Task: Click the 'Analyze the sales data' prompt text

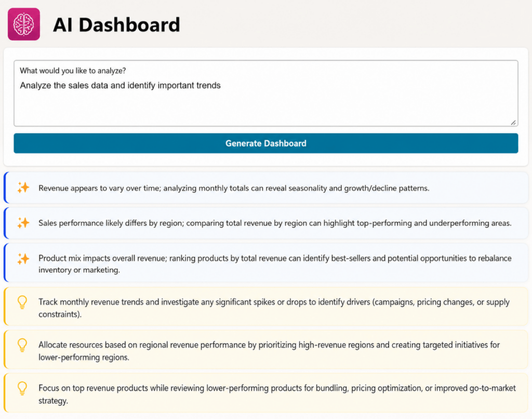Action: [120, 86]
